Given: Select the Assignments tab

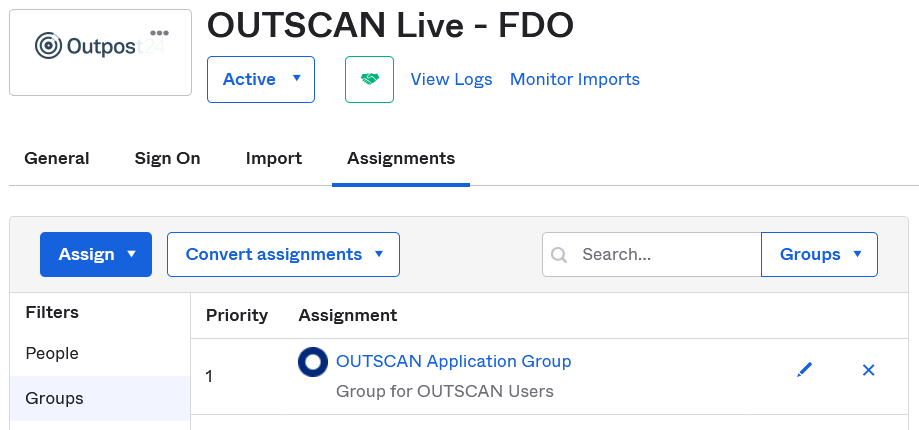Looking at the screenshot, I should click(x=401, y=158).
